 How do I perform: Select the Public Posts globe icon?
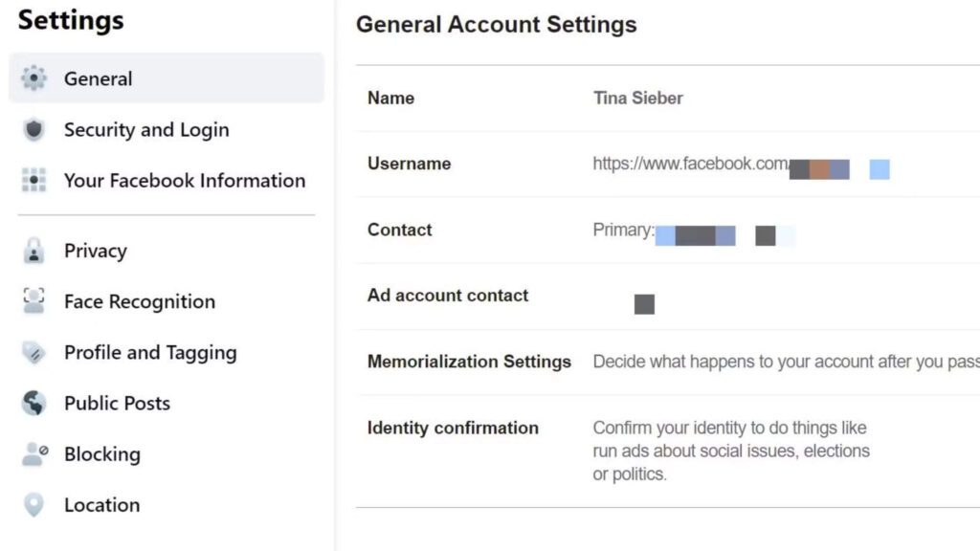[x=34, y=403]
